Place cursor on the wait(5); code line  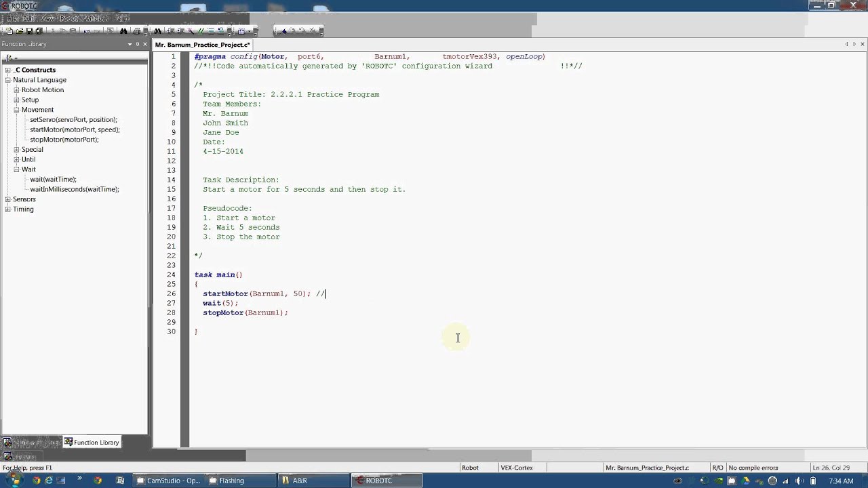(x=220, y=303)
